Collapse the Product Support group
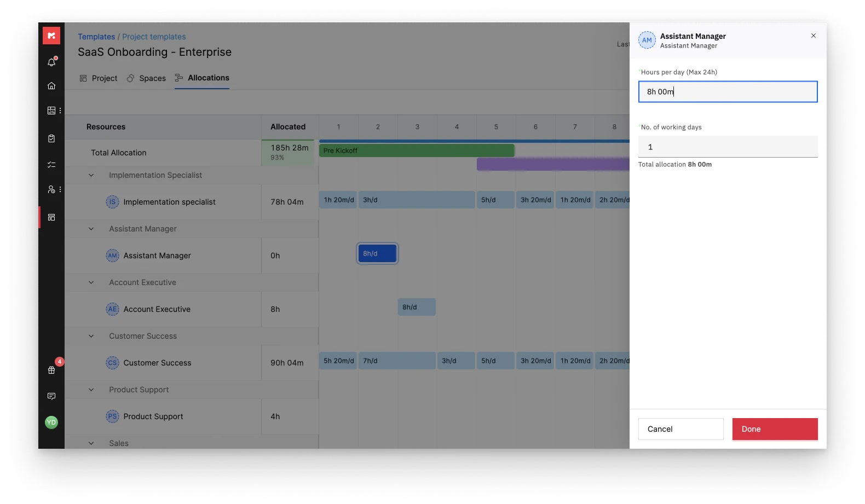This screenshot has height=504, width=865. [91, 390]
